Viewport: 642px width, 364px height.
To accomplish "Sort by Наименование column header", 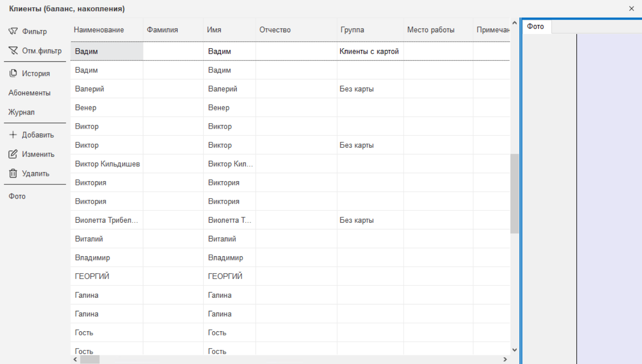I will click(99, 30).
